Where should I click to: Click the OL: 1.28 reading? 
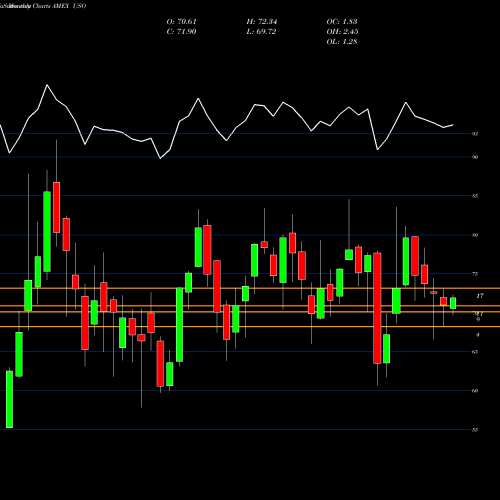[342, 42]
